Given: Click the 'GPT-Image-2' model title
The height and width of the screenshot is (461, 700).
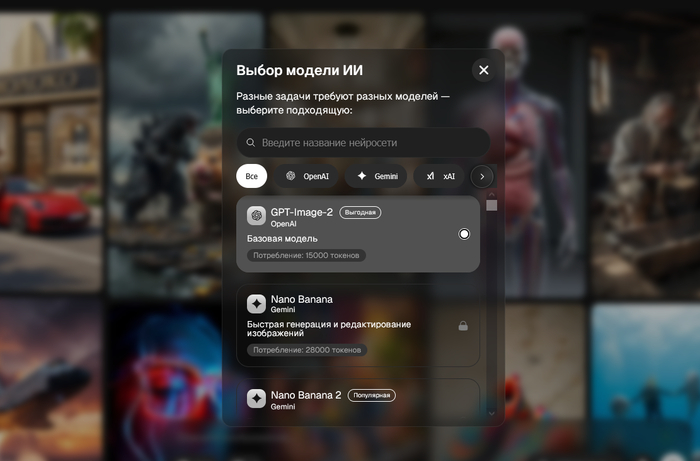Looking at the screenshot, I should (302, 212).
